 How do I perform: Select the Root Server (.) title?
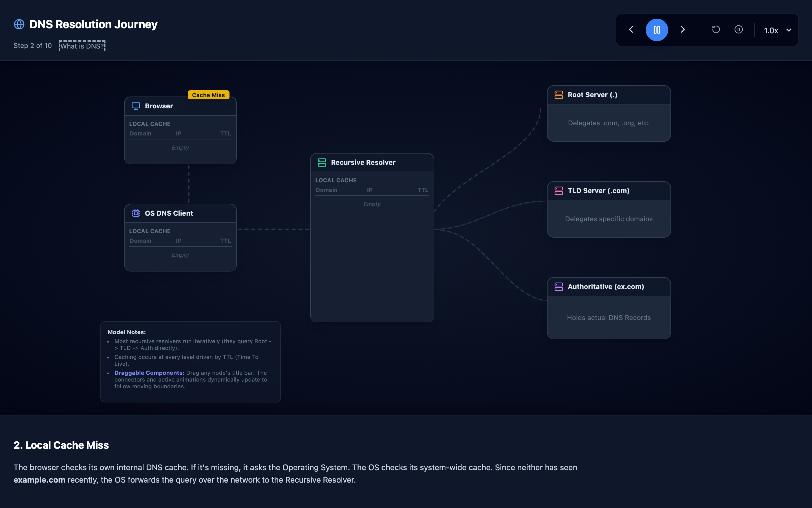point(592,95)
